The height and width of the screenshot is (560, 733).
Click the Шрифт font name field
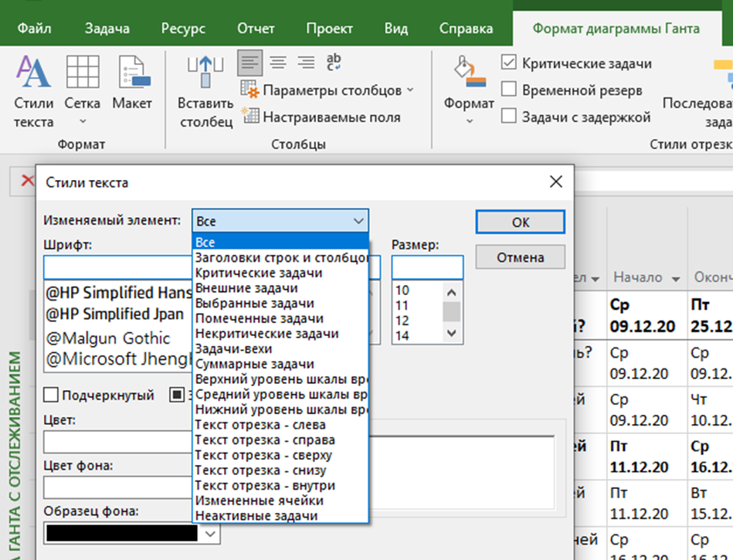point(118,267)
